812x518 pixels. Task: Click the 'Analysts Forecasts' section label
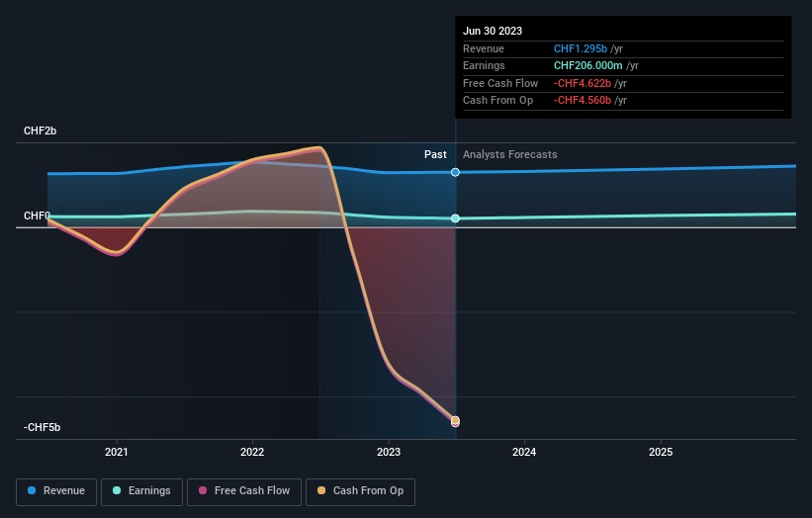[510, 155]
